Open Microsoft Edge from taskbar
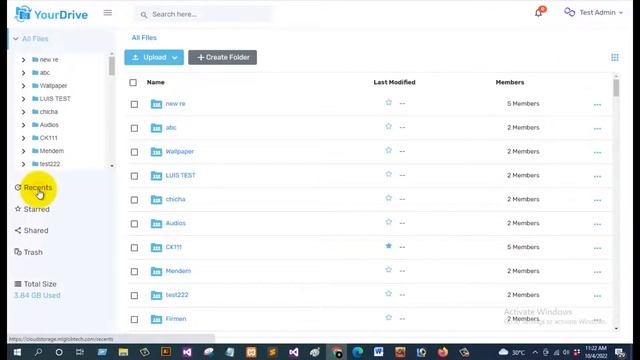The image size is (640, 360). [x=358, y=352]
